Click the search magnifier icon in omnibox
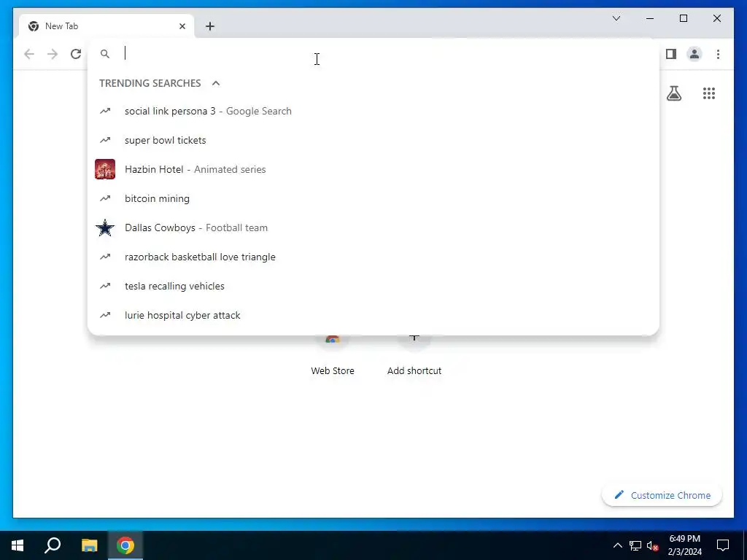This screenshot has width=747, height=560. pos(105,54)
